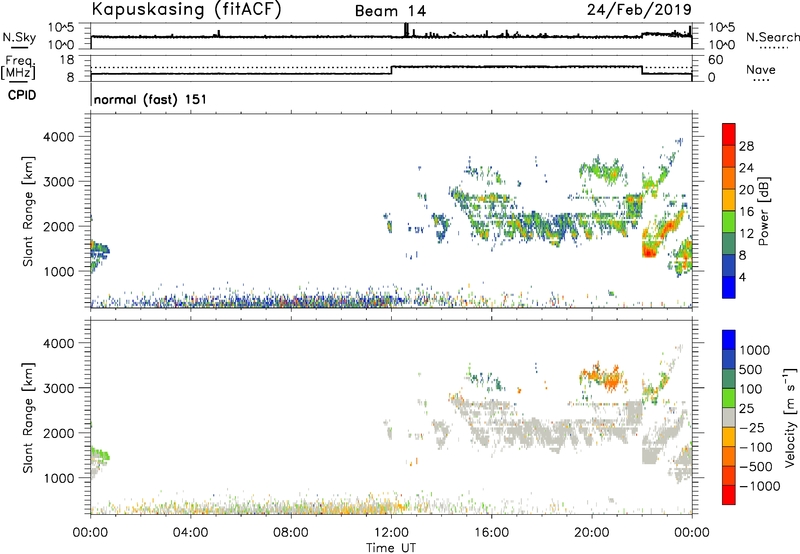This screenshot has width=800, height=554.
Task: Click the '100' velocity colorbar tick label
Action: 751,389
